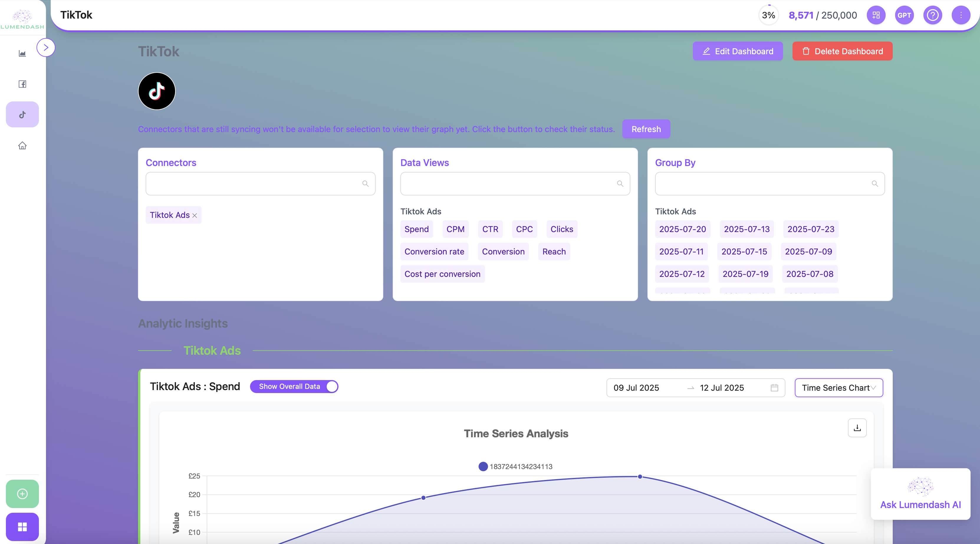This screenshot has width=980, height=544.
Task: Click the Connectors search magnifier icon
Action: [x=365, y=184]
